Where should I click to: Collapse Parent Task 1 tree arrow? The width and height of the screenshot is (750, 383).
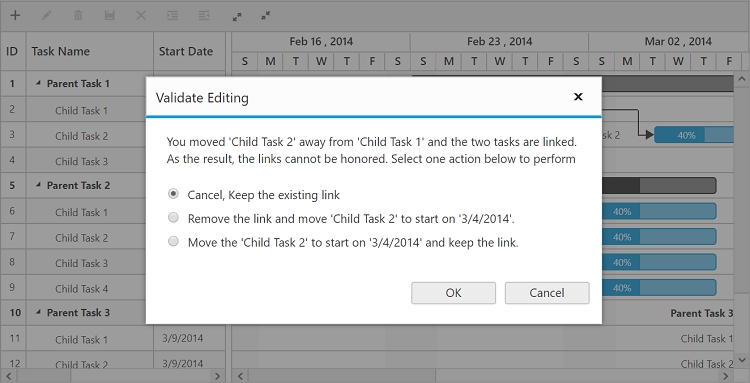(x=38, y=83)
